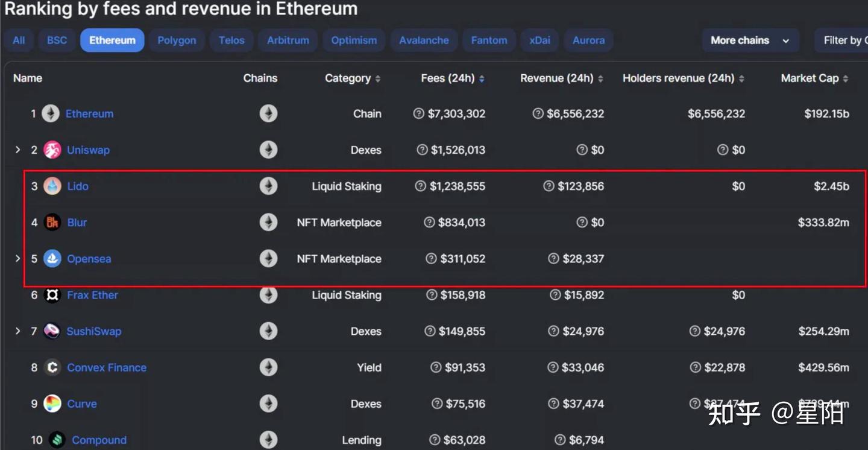The image size is (868, 450).
Task: Switch to the Polygon chain tab
Action: (177, 40)
